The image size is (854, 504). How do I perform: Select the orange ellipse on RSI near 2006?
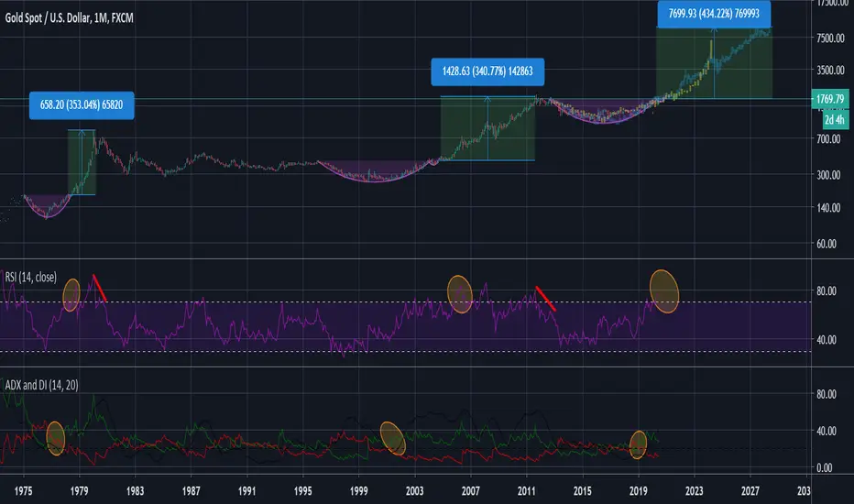pos(460,294)
